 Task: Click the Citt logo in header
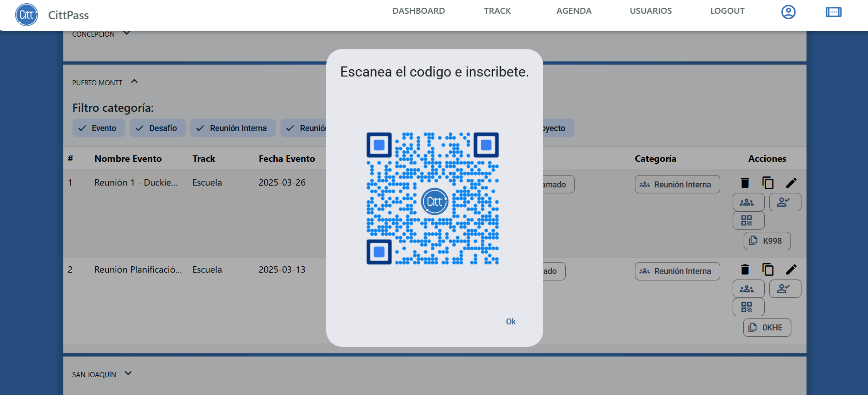pos(27,15)
